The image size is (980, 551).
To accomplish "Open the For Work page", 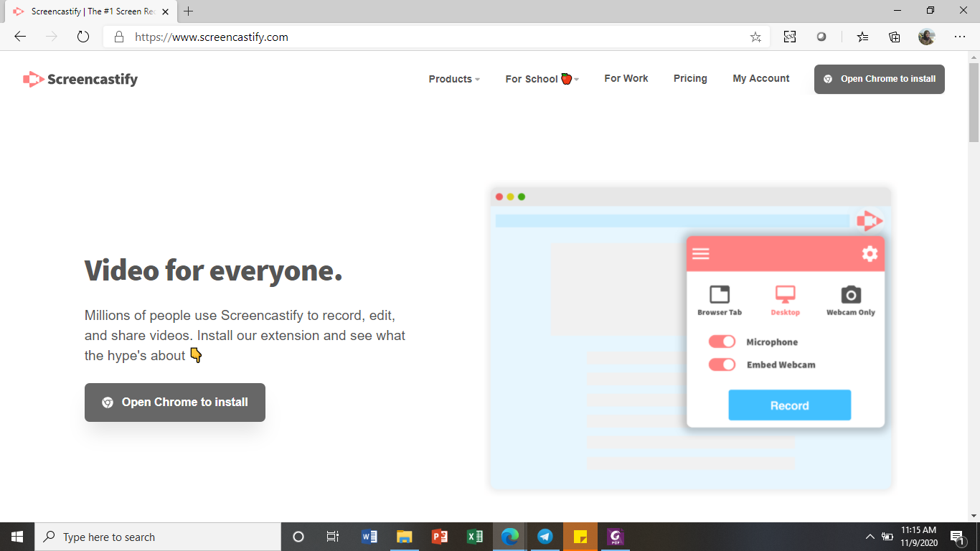I will pyautogui.click(x=626, y=78).
